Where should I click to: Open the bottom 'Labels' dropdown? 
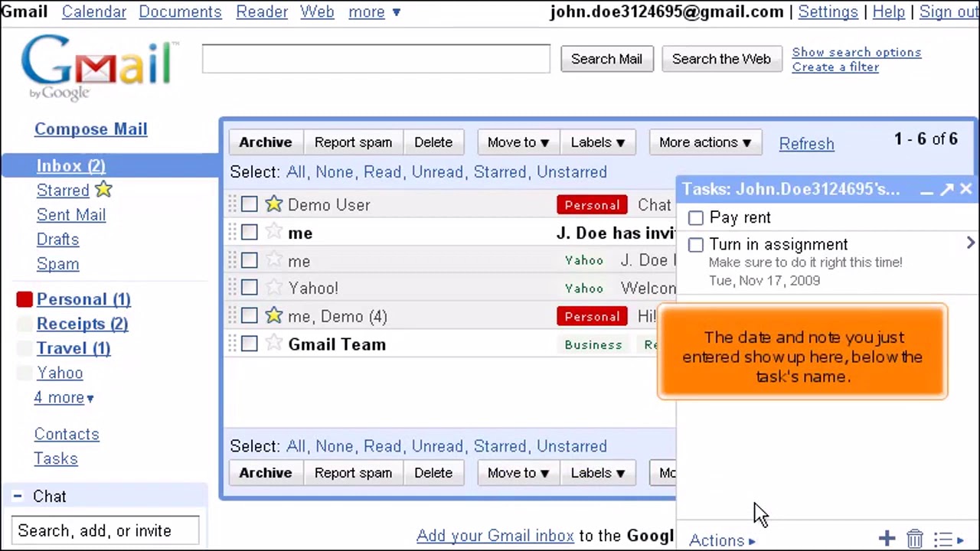[x=598, y=473]
